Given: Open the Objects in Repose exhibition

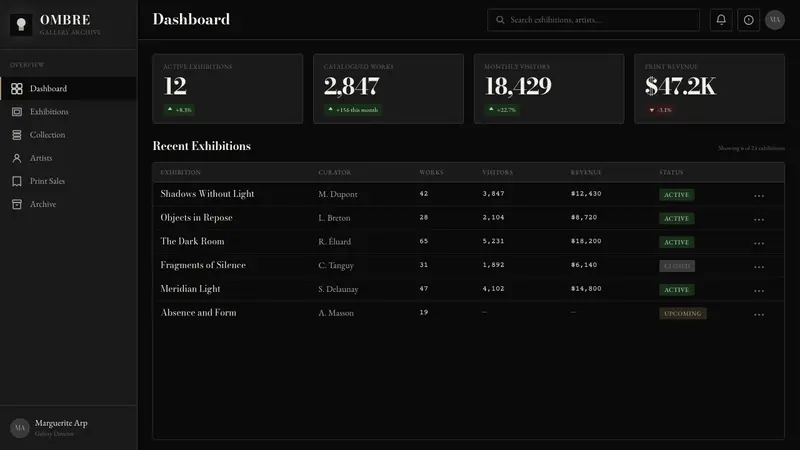Looking at the screenshot, I should tap(196, 217).
